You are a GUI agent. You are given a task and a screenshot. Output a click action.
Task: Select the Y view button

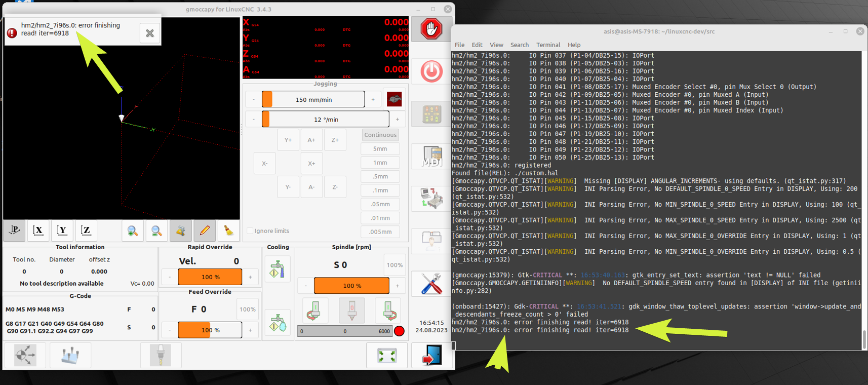pyautogui.click(x=62, y=230)
